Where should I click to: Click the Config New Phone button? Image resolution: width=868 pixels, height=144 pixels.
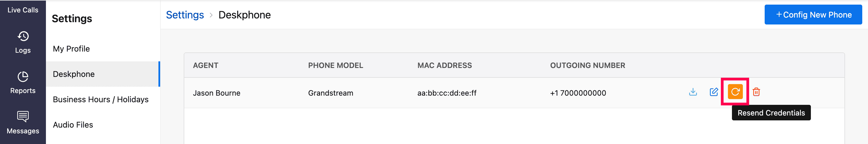[813, 14]
